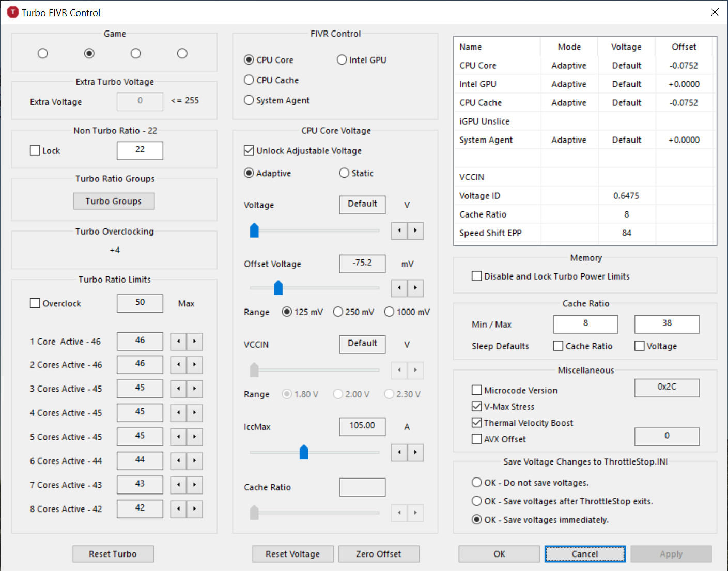Decrease 6 Cores Active ratio with left arrow
The image size is (728, 571).
point(178,461)
